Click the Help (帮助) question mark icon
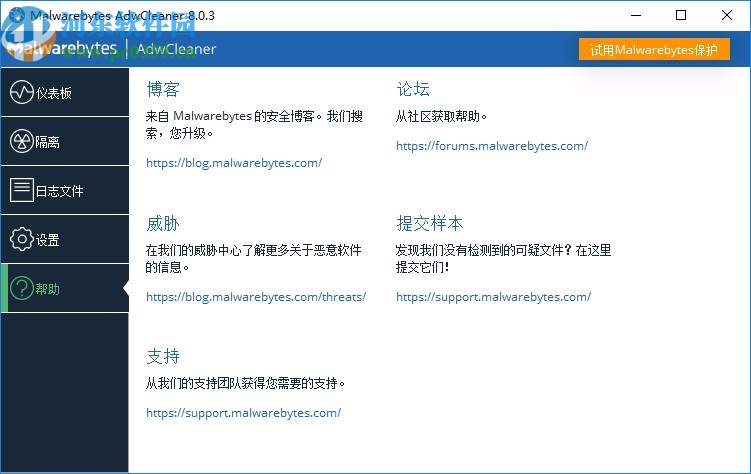This screenshot has width=751, height=474. [x=22, y=288]
